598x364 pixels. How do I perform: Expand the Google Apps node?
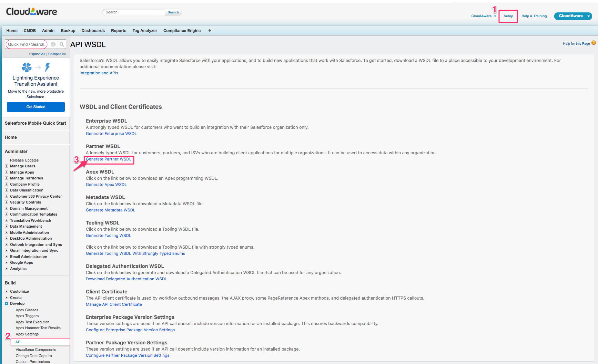pyautogui.click(x=7, y=262)
